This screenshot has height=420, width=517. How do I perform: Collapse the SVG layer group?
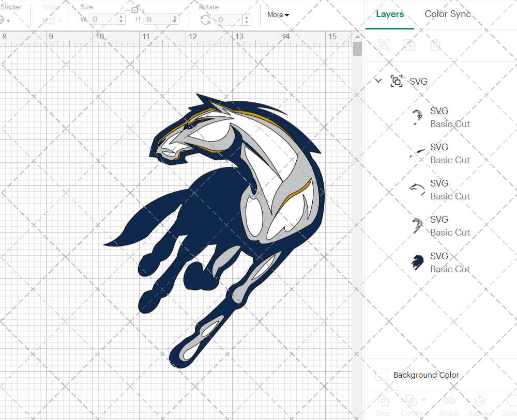pos(378,81)
